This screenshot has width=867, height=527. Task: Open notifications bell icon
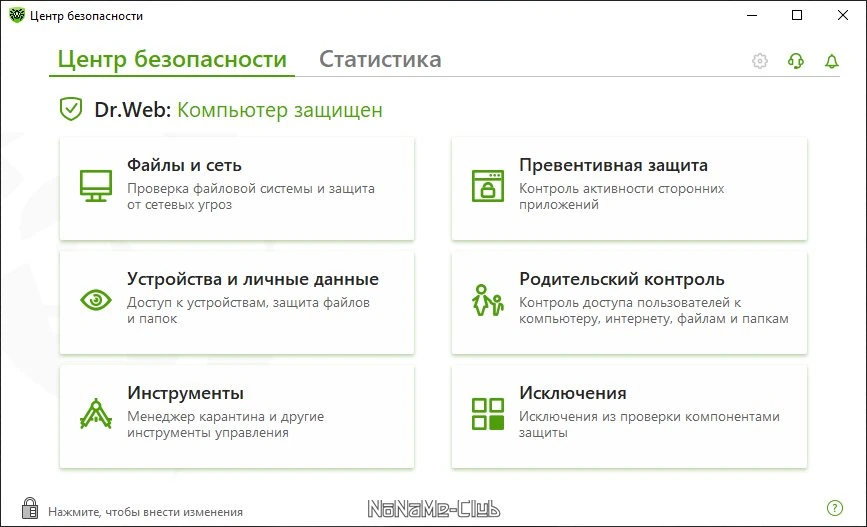pos(832,61)
